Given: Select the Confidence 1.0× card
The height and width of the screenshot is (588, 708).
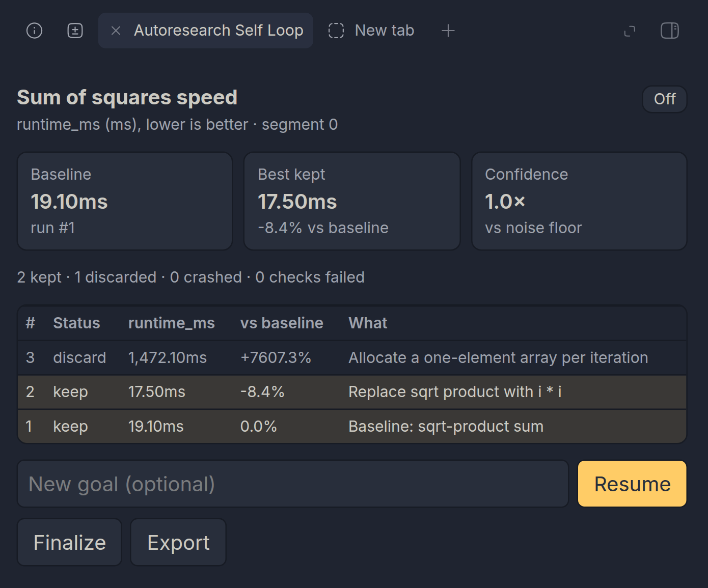Looking at the screenshot, I should 579,201.
